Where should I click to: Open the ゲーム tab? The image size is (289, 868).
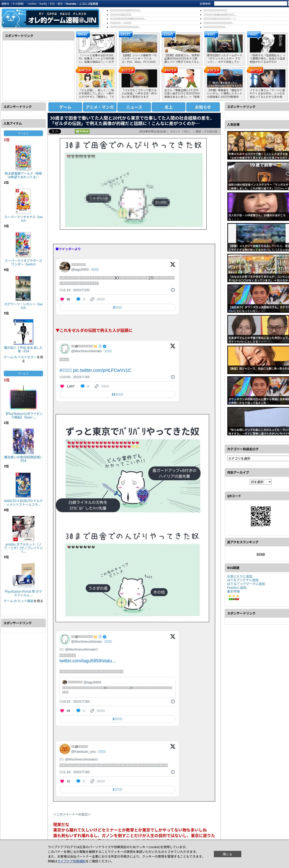65,107
